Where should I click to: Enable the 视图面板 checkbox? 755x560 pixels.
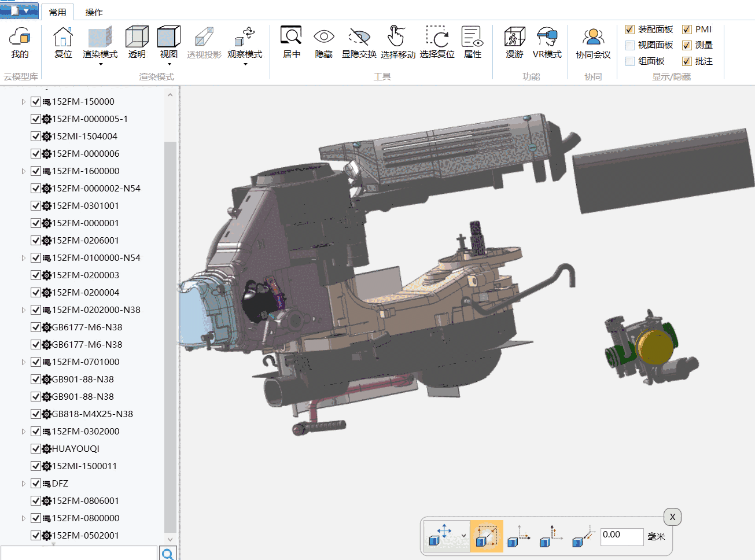630,45
